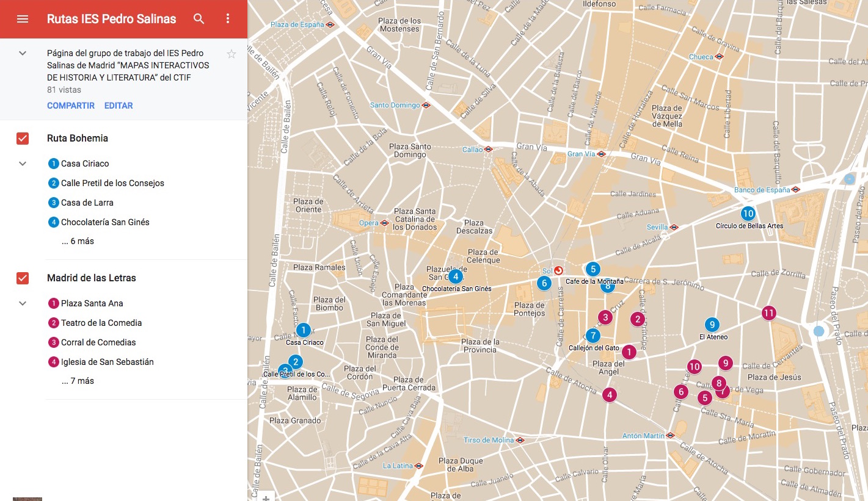Click magenta marker 2 near Calle del Príncipe
The width and height of the screenshot is (868, 501).
click(x=638, y=319)
